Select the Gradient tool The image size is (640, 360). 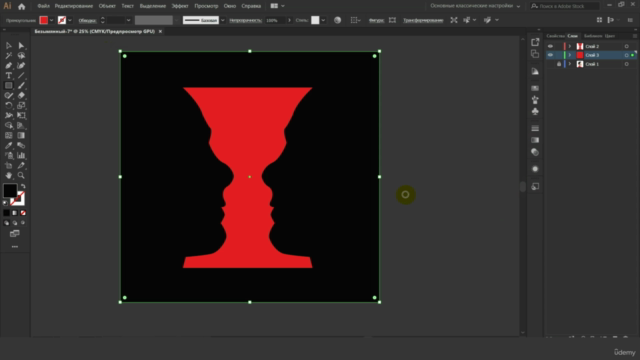click(21, 136)
